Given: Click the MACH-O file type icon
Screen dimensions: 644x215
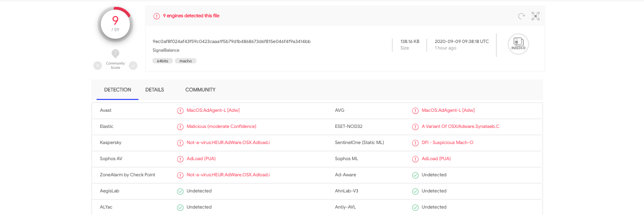Looking at the screenshot, I should pos(518,45).
